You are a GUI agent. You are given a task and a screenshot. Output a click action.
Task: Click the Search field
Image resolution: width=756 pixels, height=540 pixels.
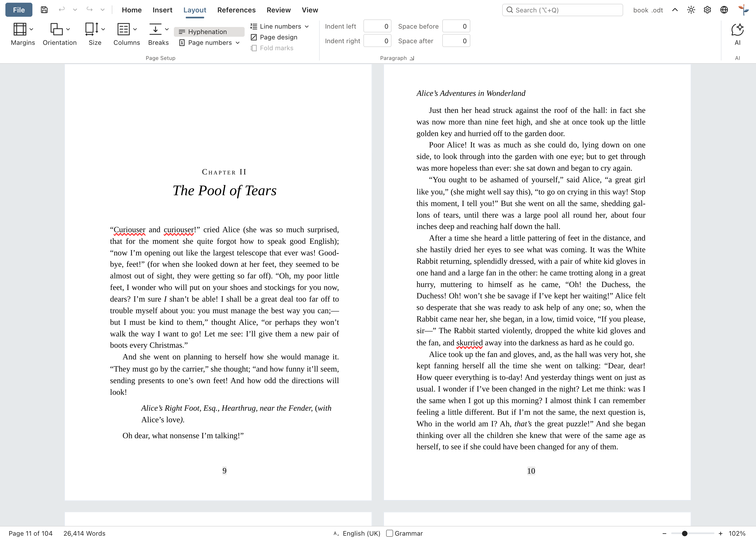pos(562,10)
